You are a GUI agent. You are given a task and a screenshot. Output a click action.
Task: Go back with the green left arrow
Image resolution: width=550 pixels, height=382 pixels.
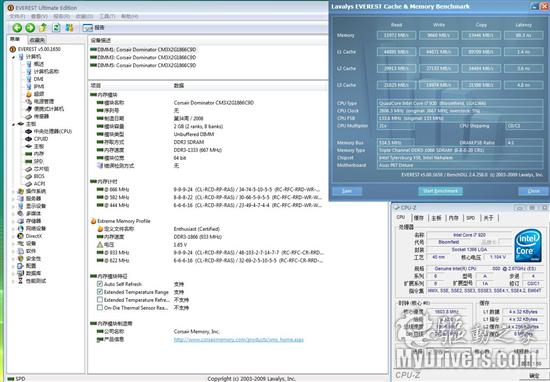pyautogui.click(x=17, y=28)
